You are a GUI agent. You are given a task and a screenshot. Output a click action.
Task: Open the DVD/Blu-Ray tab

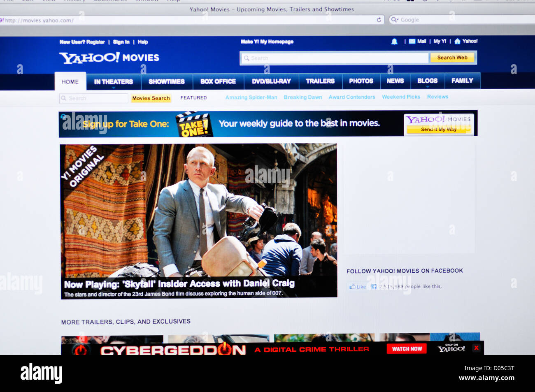coord(272,81)
